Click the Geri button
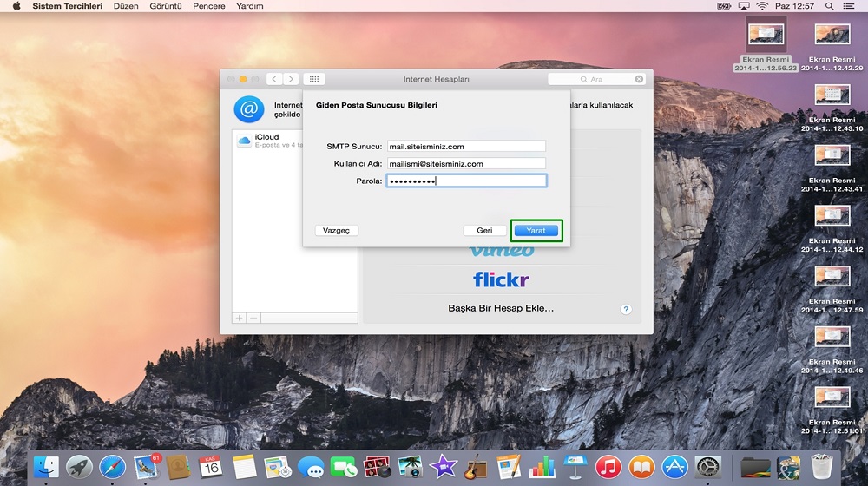This screenshot has height=486, width=868. click(484, 230)
